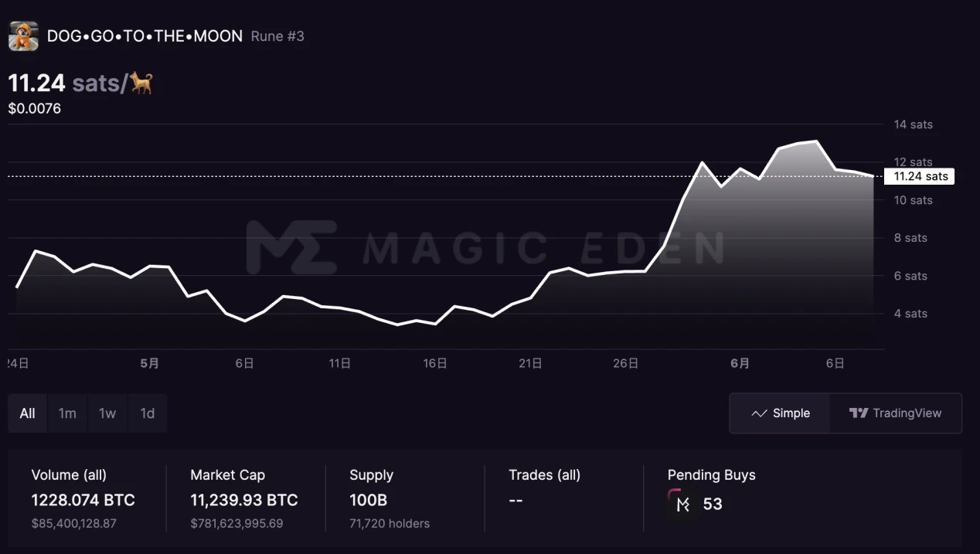Click the Volume (all) 1228.074 BTC value
The height and width of the screenshot is (554, 980).
[x=83, y=500]
